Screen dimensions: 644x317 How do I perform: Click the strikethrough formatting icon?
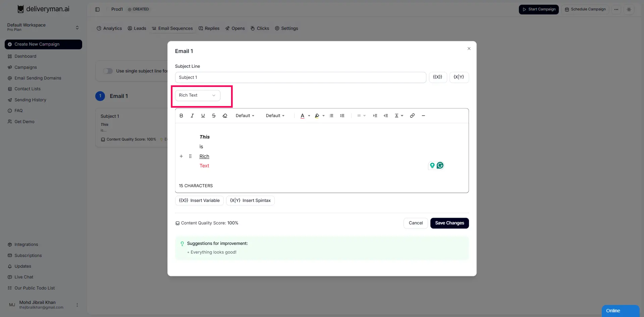click(214, 116)
